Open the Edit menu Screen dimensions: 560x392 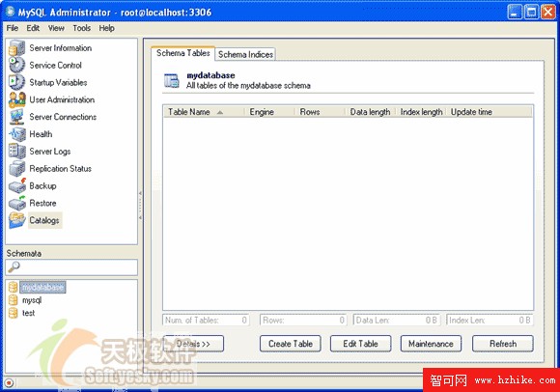[33, 28]
